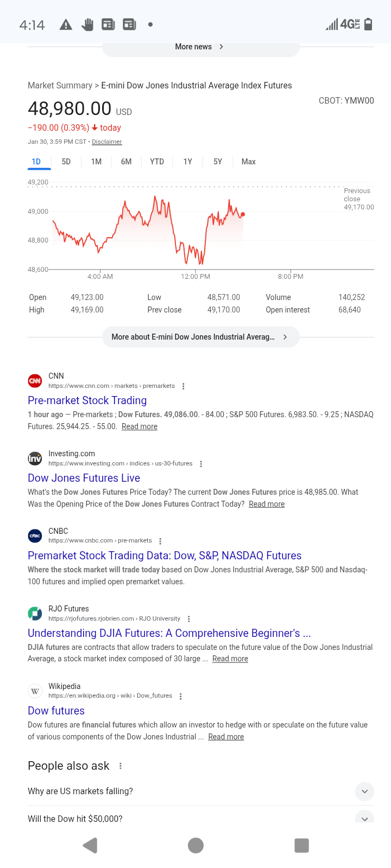Expand 'Will the Dow hit $50,000?' question
391x868 pixels.
pyautogui.click(x=364, y=818)
